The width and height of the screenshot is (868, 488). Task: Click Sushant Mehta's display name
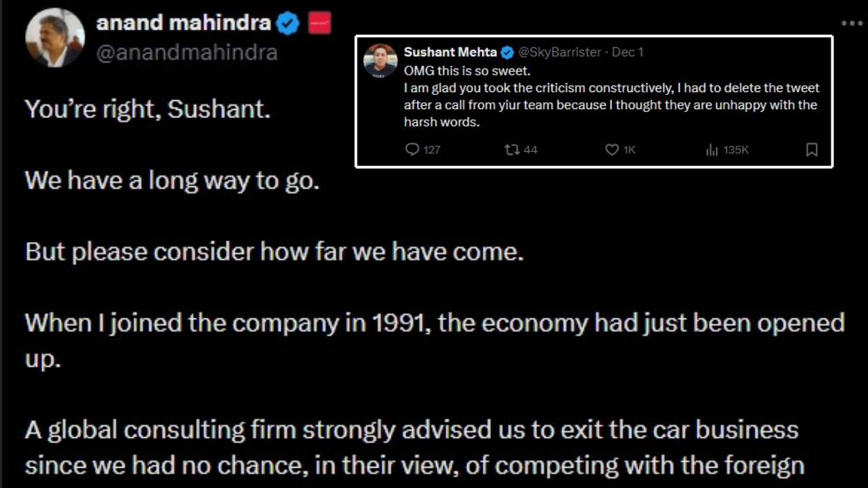click(x=450, y=52)
